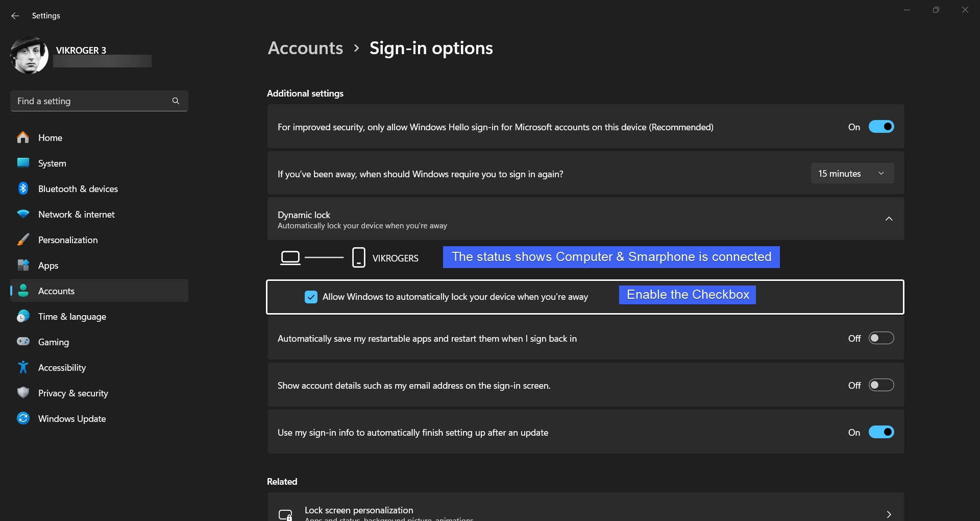Toggle show account details on sign-in switch
The width and height of the screenshot is (980, 521).
tap(881, 385)
